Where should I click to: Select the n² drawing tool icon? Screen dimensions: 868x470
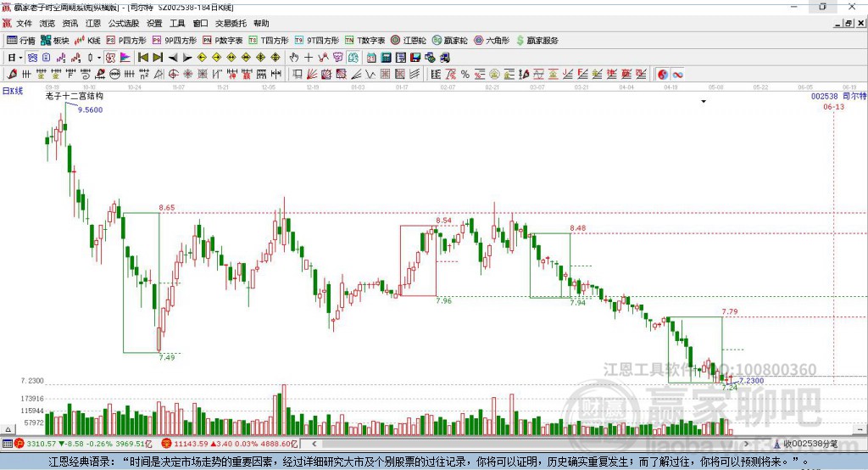[x=144, y=74]
